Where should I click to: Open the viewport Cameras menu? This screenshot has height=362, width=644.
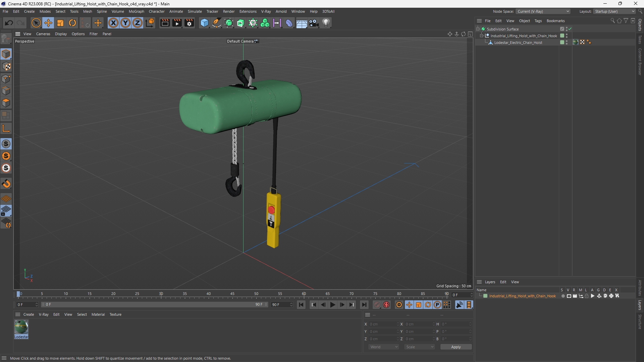click(x=43, y=34)
